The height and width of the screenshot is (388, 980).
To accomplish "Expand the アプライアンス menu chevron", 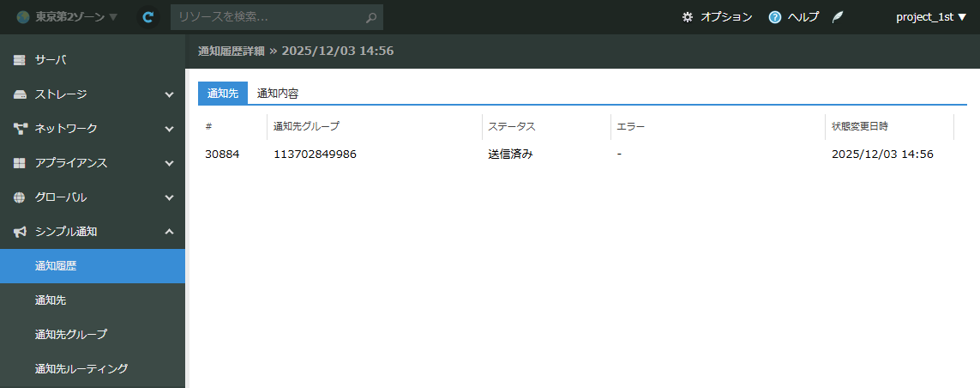I will 169,163.
